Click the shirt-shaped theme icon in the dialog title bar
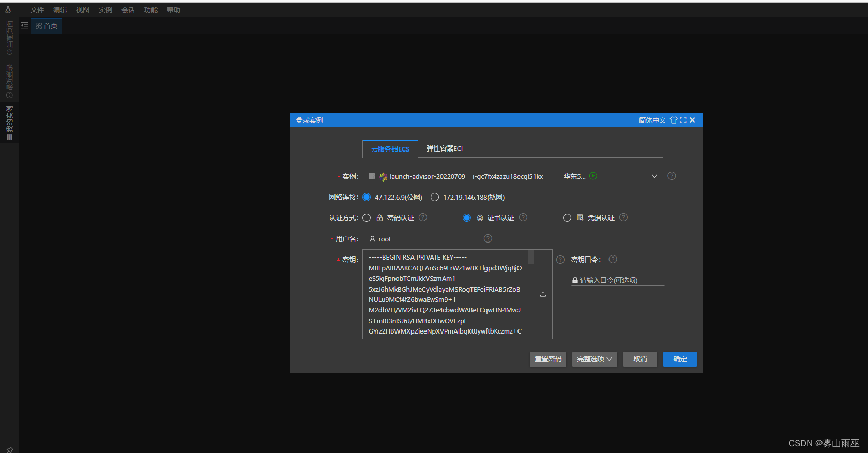Image resolution: width=868 pixels, height=453 pixels. (674, 120)
